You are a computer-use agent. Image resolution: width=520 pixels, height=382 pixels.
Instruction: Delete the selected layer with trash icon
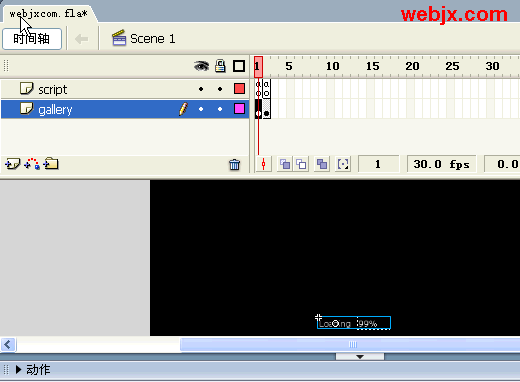pyautogui.click(x=234, y=164)
